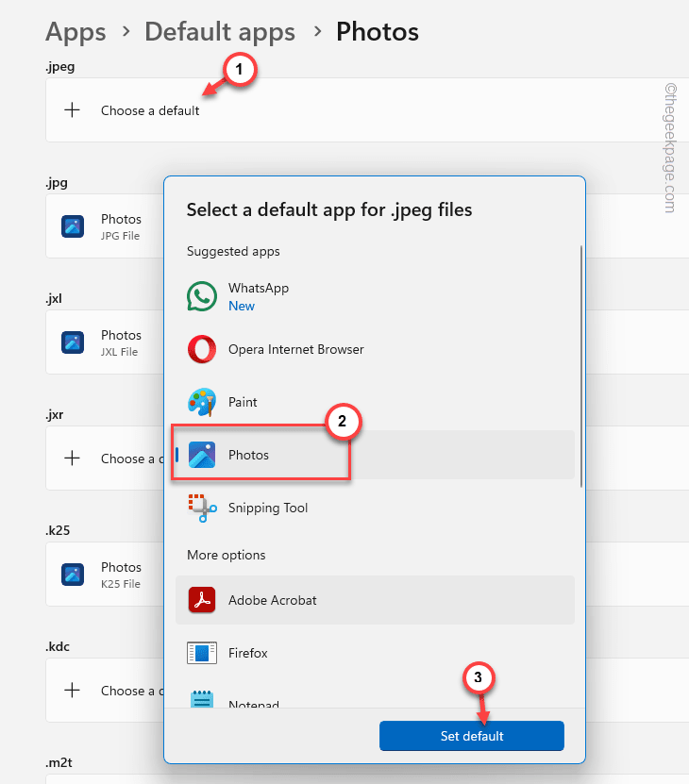This screenshot has height=784, width=689.
Task: Select Adobe Acrobat under More options
Action: coord(375,600)
